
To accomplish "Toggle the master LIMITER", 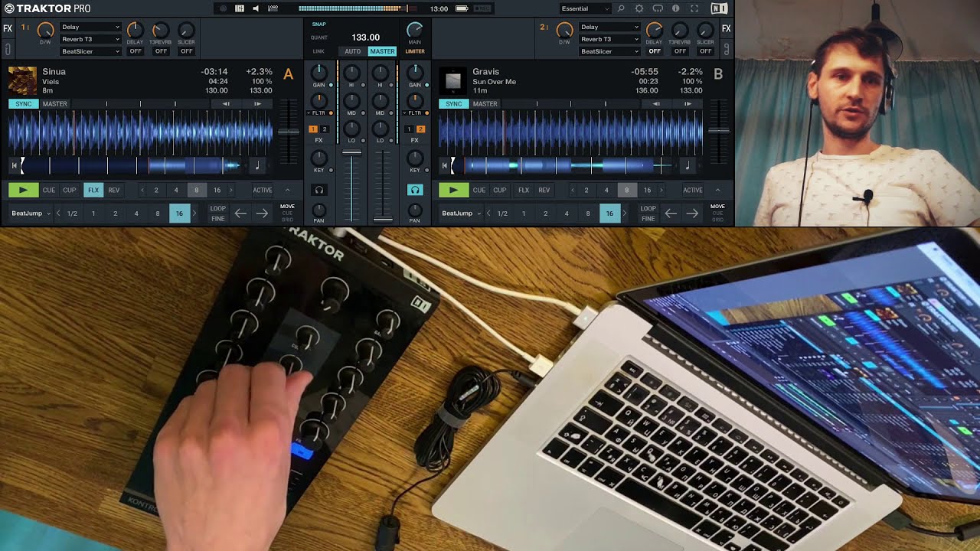I will coord(415,51).
